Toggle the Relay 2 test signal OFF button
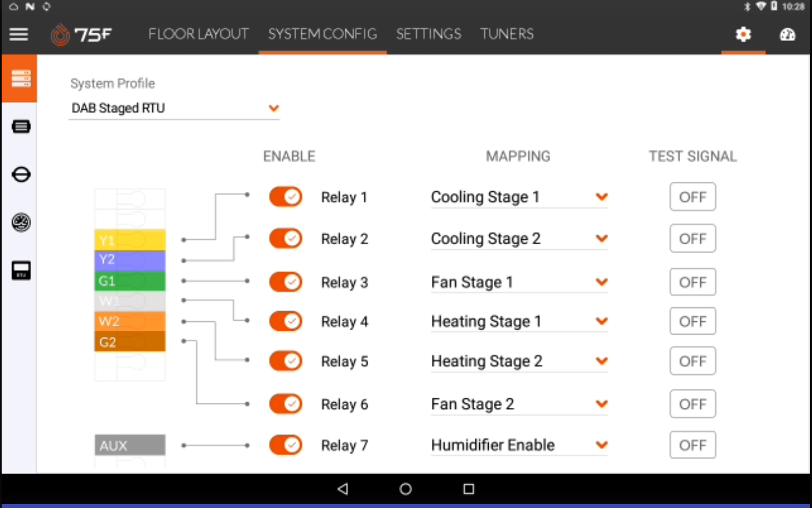This screenshot has height=508, width=812. (692, 239)
